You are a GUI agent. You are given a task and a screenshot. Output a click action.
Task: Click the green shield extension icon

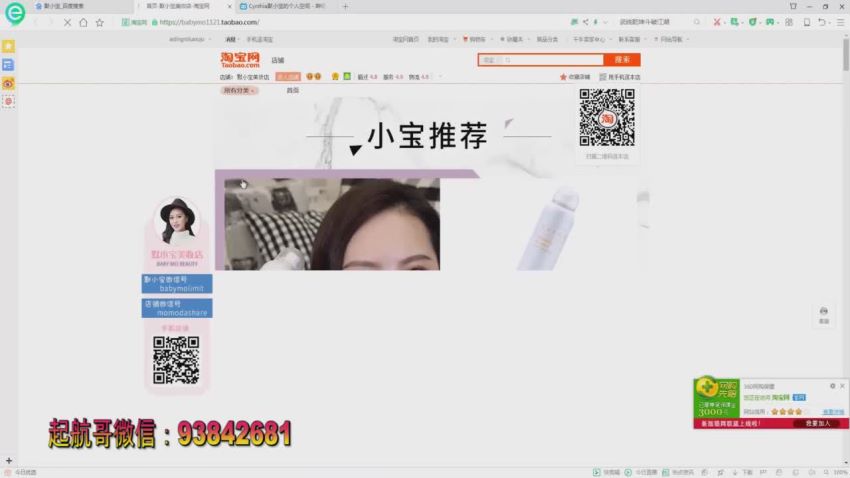[752, 22]
